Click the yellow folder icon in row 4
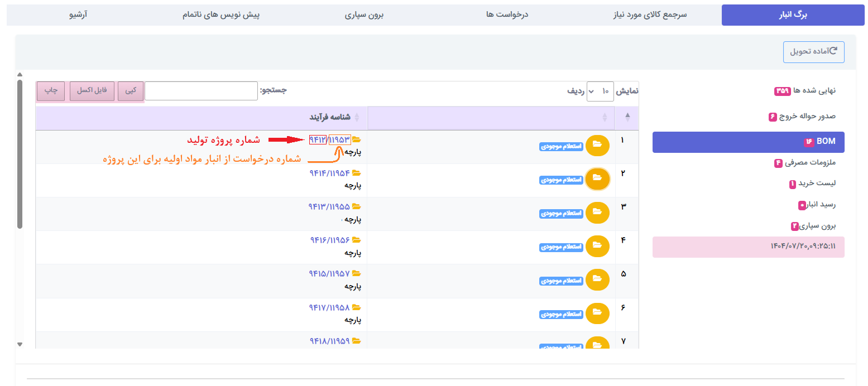 597,246
